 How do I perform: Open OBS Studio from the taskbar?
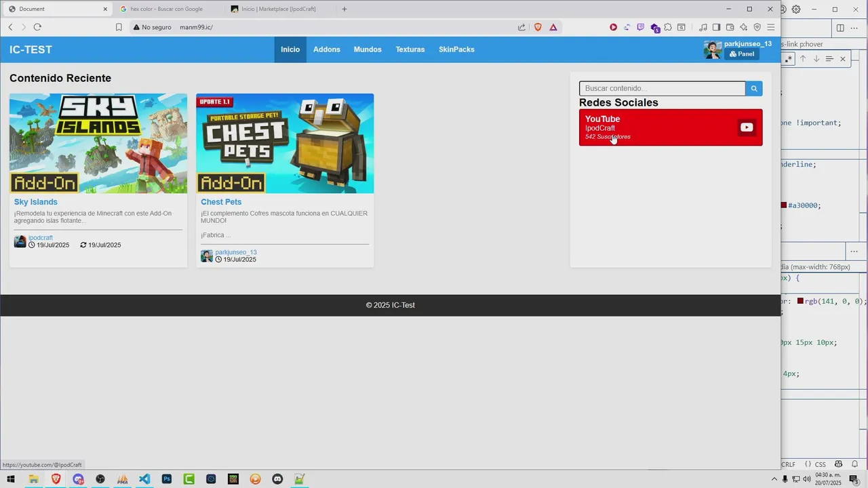(x=100, y=479)
